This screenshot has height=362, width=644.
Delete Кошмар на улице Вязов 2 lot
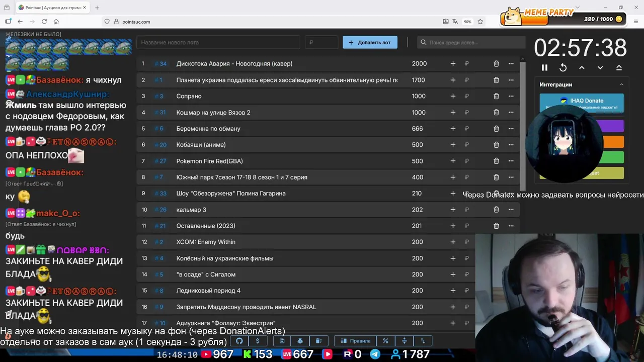click(496, 112)
